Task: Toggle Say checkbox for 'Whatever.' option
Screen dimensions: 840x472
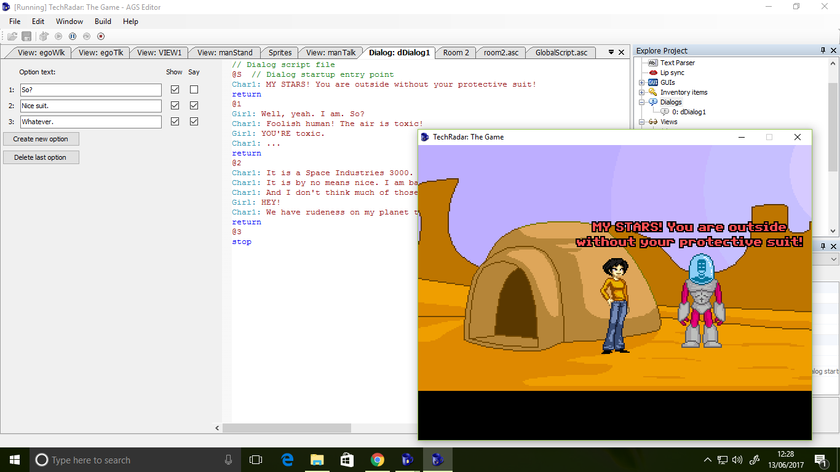Action: click(x=194, y=122)
